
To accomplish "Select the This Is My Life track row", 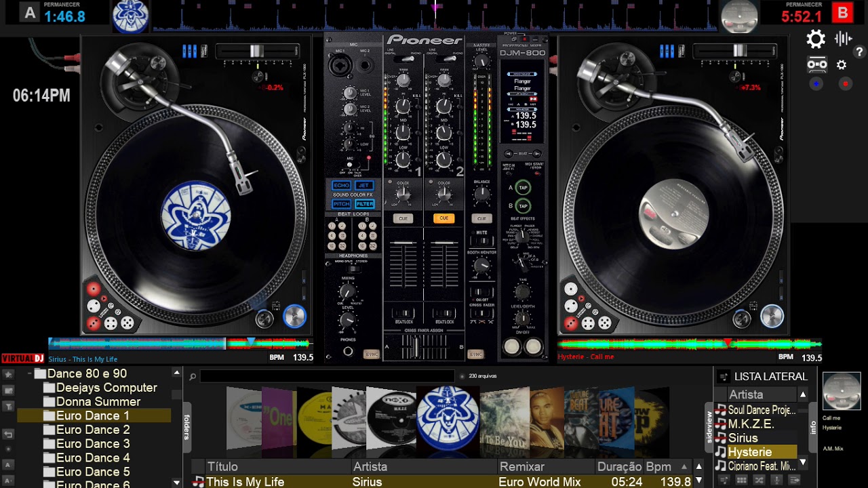I will (x=441, y=482).
